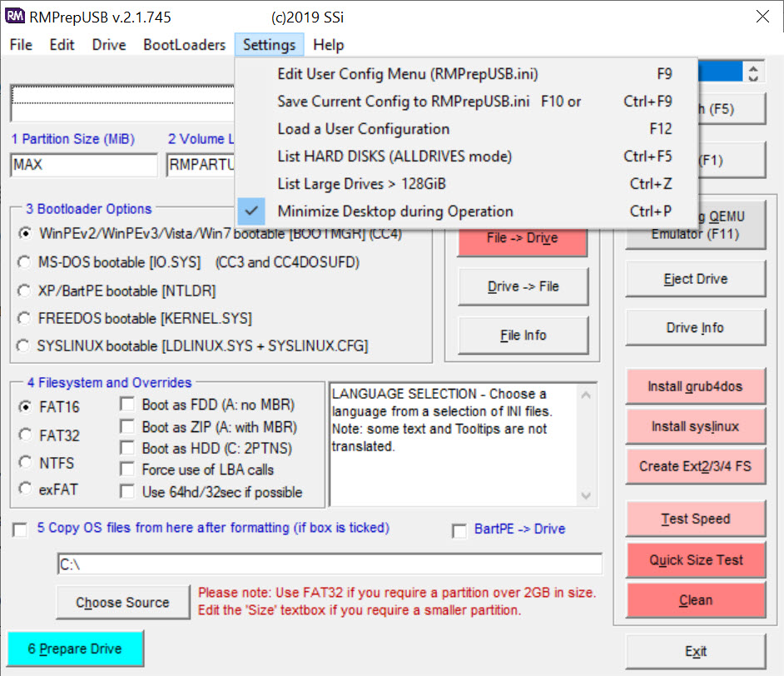
Task: Choose NTFS filesystem
Action: [x=25, y=463]
